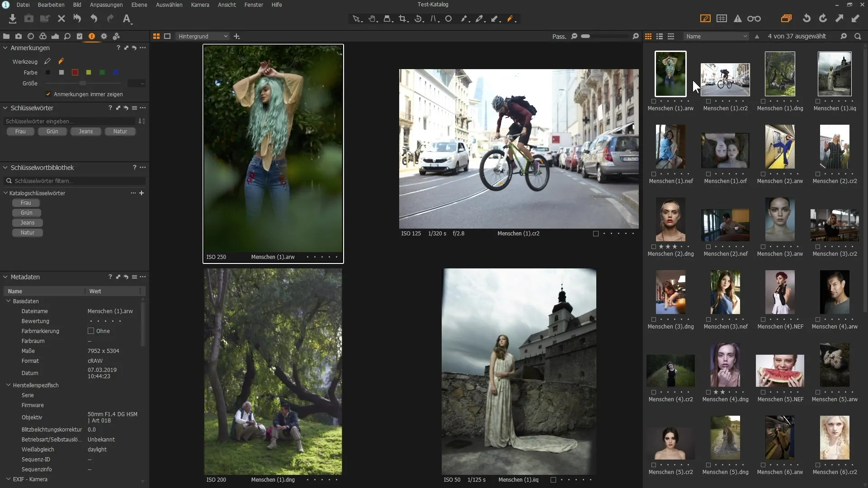
Task: Select the Pan hand tool
Action: 372,19
